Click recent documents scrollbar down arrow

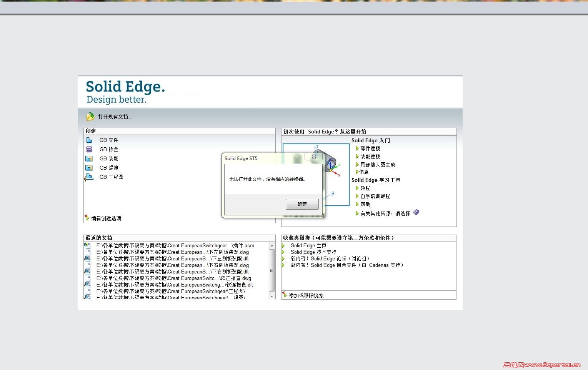tap(272, 296)
